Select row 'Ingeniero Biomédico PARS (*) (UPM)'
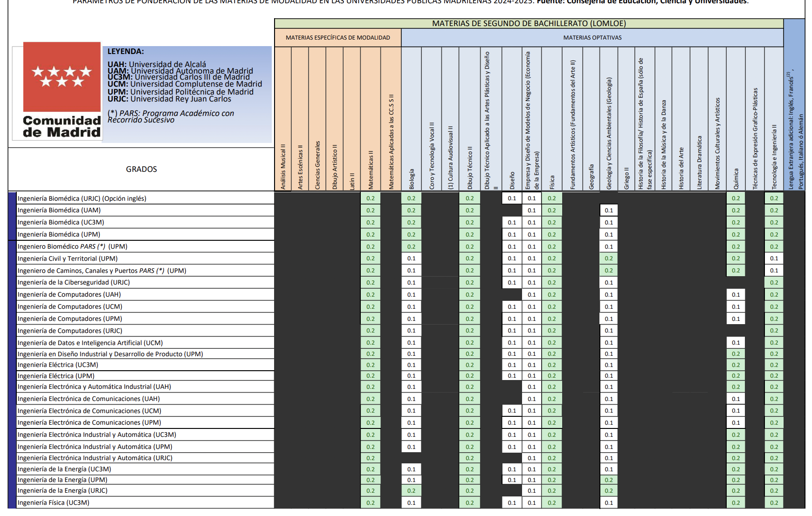Viewport: 812px width, 516px height. click(x=145, y=246)
